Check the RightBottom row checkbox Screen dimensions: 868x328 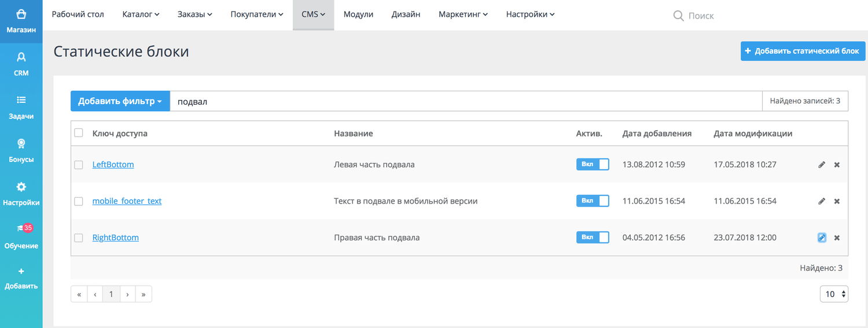[79, 238]
